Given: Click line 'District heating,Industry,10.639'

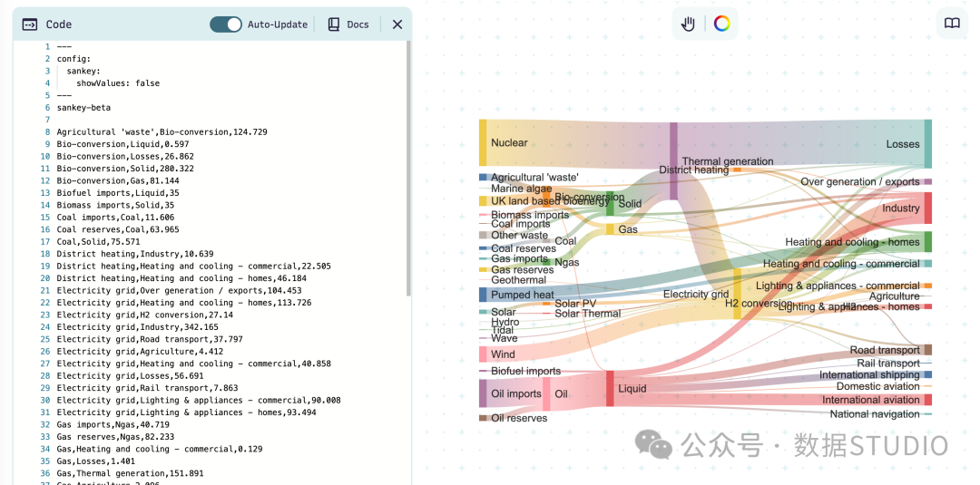Looking at the screenshot, I should [x=135, y=254].
